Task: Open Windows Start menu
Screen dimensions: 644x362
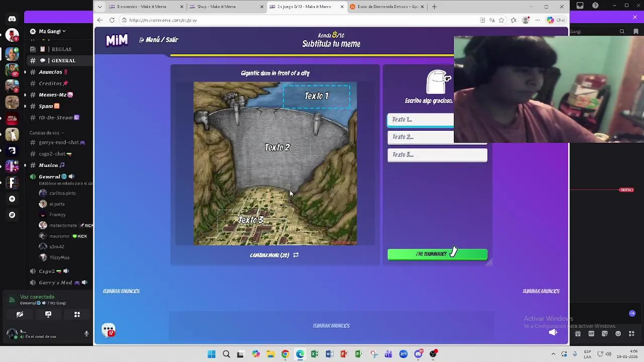Action: pos(211,354)
